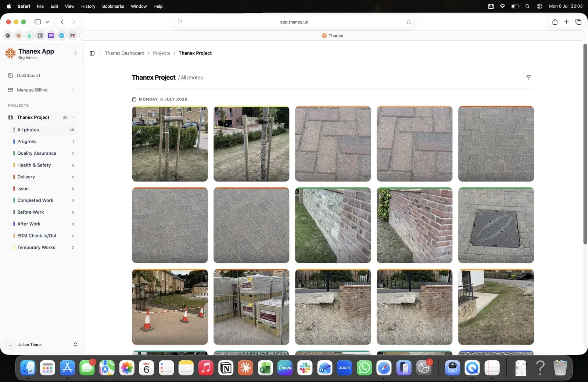Open the stacked paving pallets photo
The height and width of the screenshot is (382, 588).
tap(251, 307)
